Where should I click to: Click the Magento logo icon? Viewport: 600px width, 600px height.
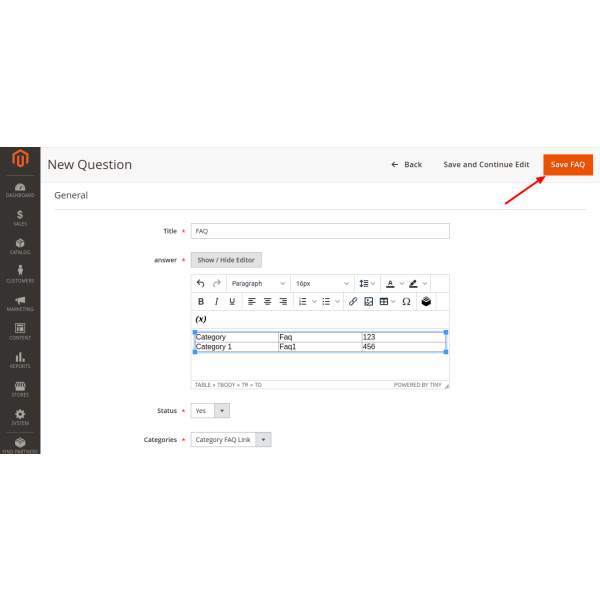(20, 158)
